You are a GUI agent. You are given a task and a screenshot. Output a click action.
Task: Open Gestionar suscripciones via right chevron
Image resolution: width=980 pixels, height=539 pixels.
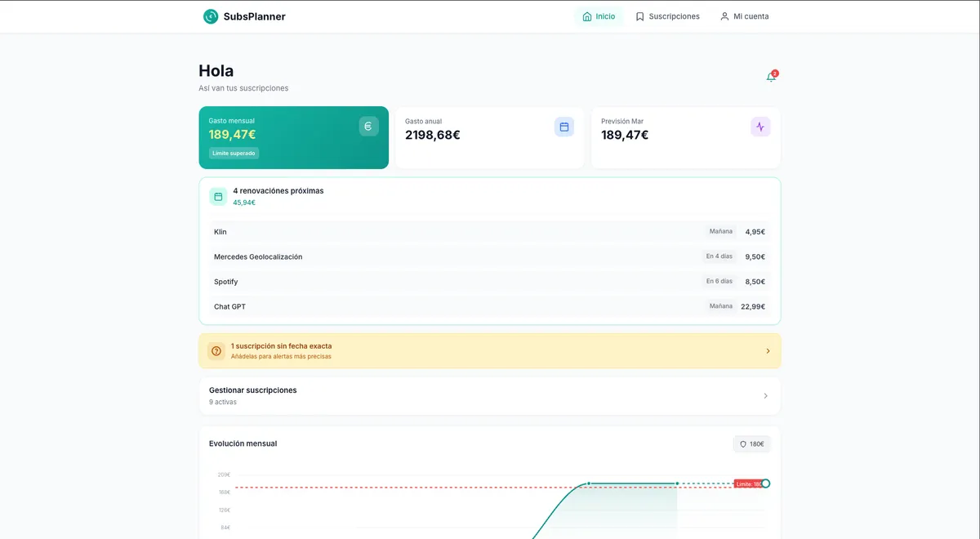point(765,396)
